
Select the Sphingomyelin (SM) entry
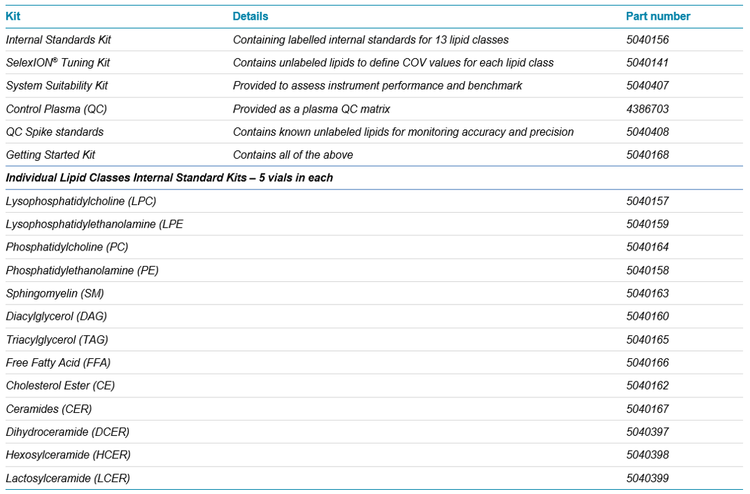click(55, 294)
